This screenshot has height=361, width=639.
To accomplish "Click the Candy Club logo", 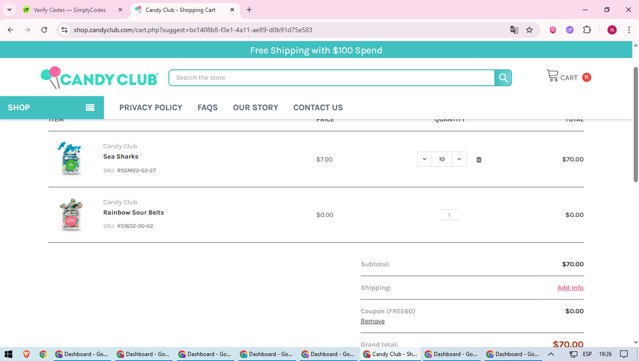I will tap(99, 77).
